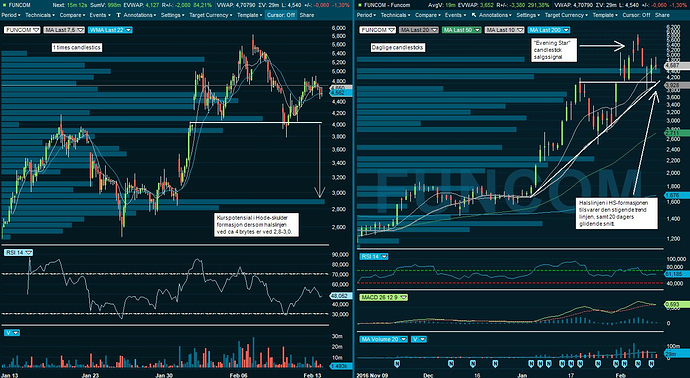Open the Technicals menu in left chart

click(x=40, y=15)
